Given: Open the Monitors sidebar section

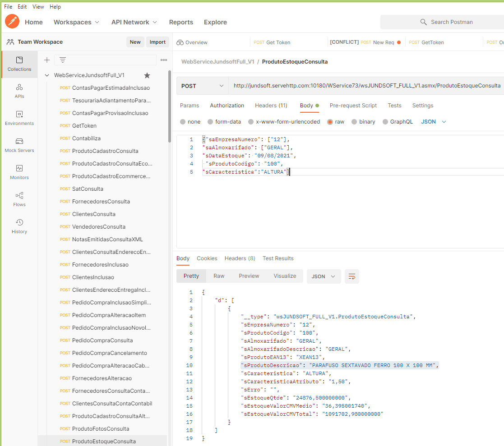Looking at the screenshot, I should tap(19, 172).
